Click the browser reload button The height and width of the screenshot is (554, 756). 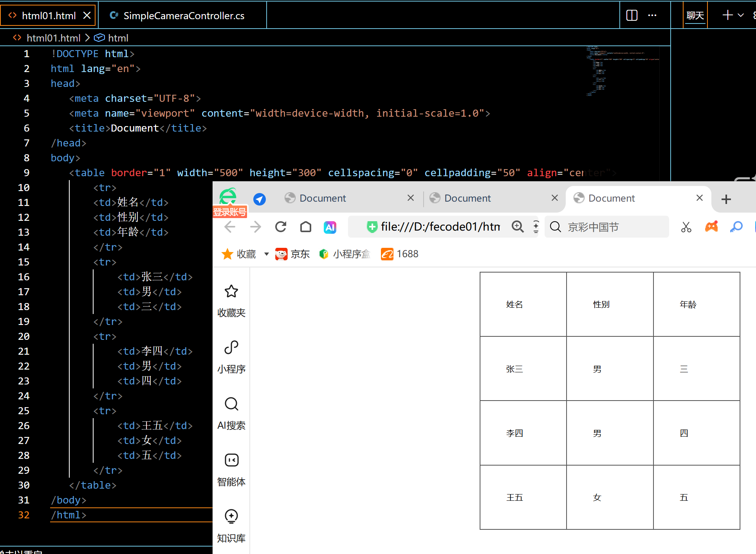pyautogui.click(x=281, y=227)
